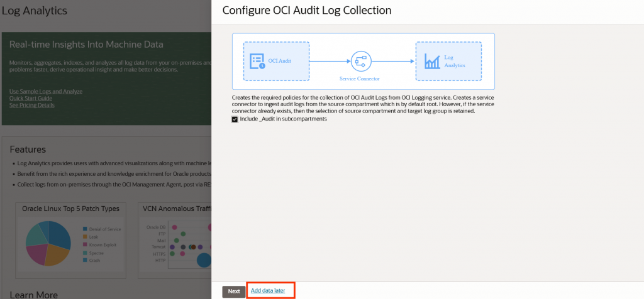Click the Service Connector icon in diagram
The width and height of the screenshot is (644, 299).
point(361,62)
